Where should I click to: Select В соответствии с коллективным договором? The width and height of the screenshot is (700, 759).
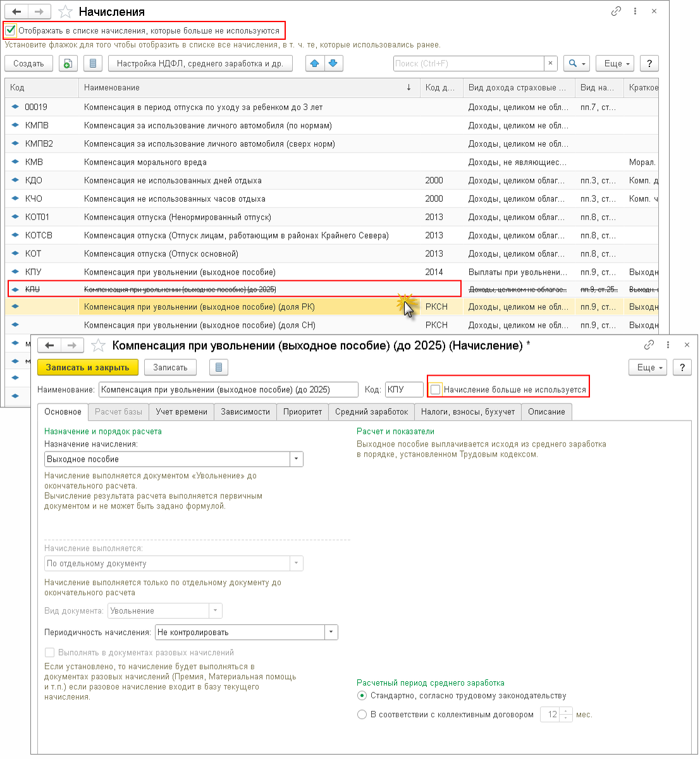click(362, 715)
